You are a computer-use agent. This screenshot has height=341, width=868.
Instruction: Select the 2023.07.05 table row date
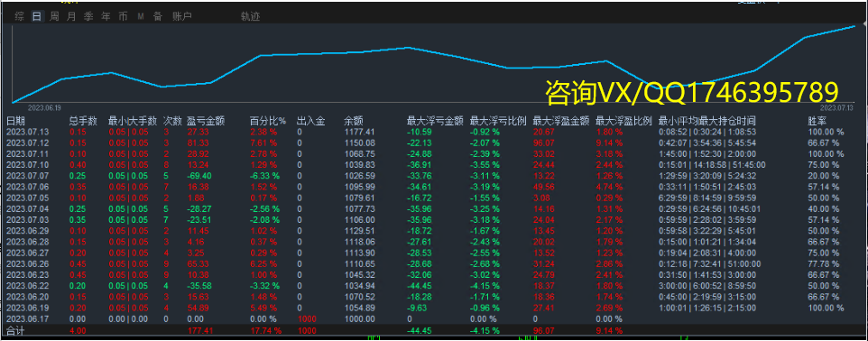click(28, 198)
